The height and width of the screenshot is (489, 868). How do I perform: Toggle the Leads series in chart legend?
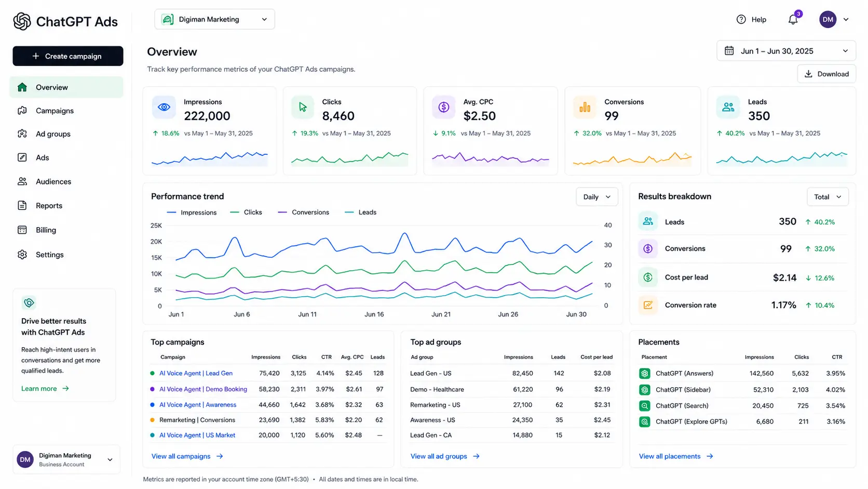(360, 212)
